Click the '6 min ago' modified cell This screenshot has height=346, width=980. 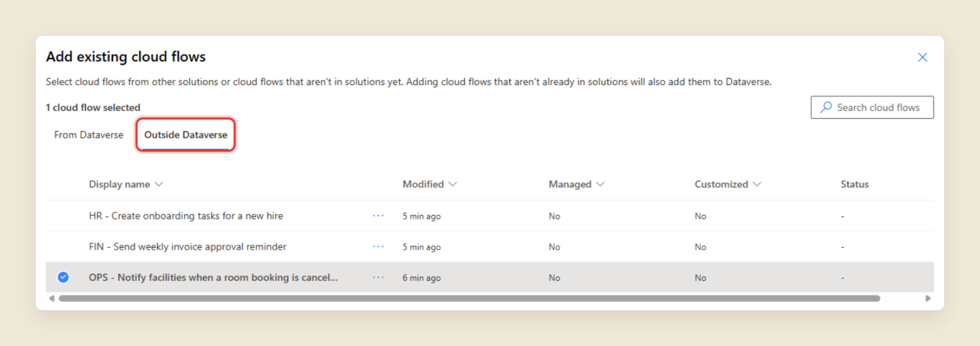point(422,278)
